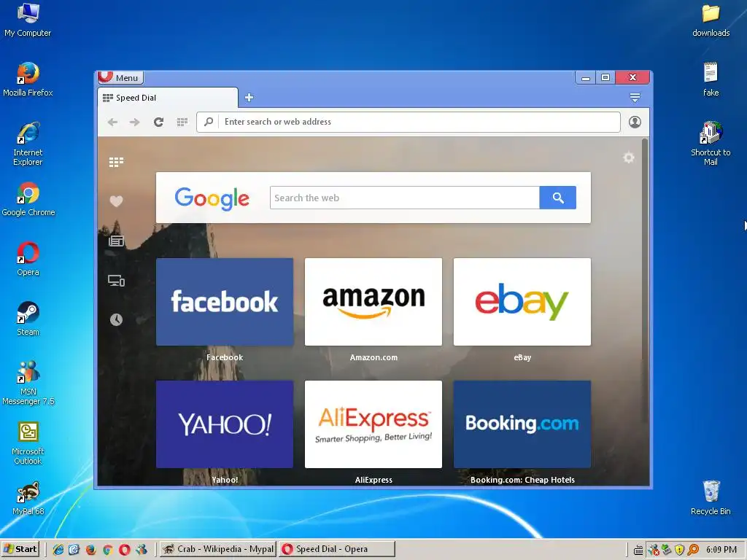Viewport: 747px width, 560px height.
Task: Select Internet Explorer desktop icon
Action: 28,144
